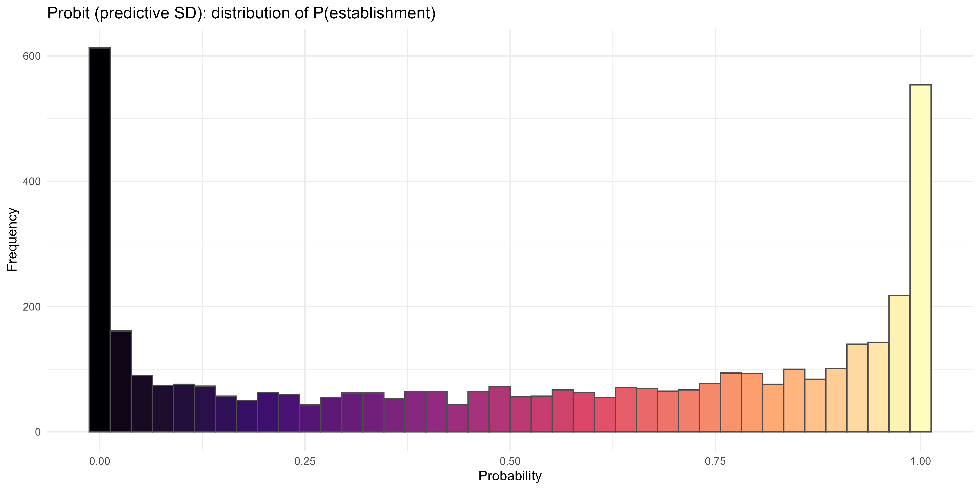Click the 600 y-axis tick label

coord(32,56)
